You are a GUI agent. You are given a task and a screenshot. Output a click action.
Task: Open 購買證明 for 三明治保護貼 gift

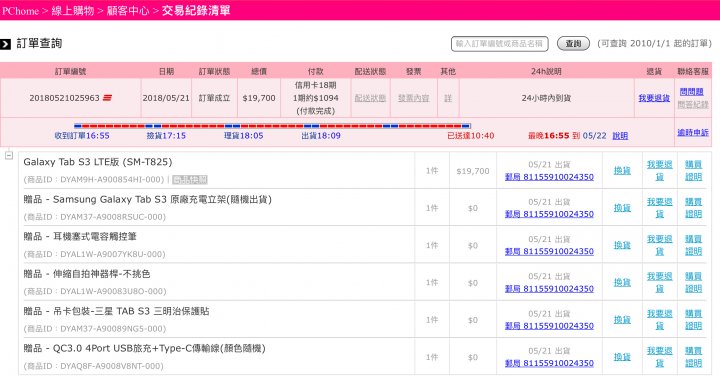click(x=693, y=319)
